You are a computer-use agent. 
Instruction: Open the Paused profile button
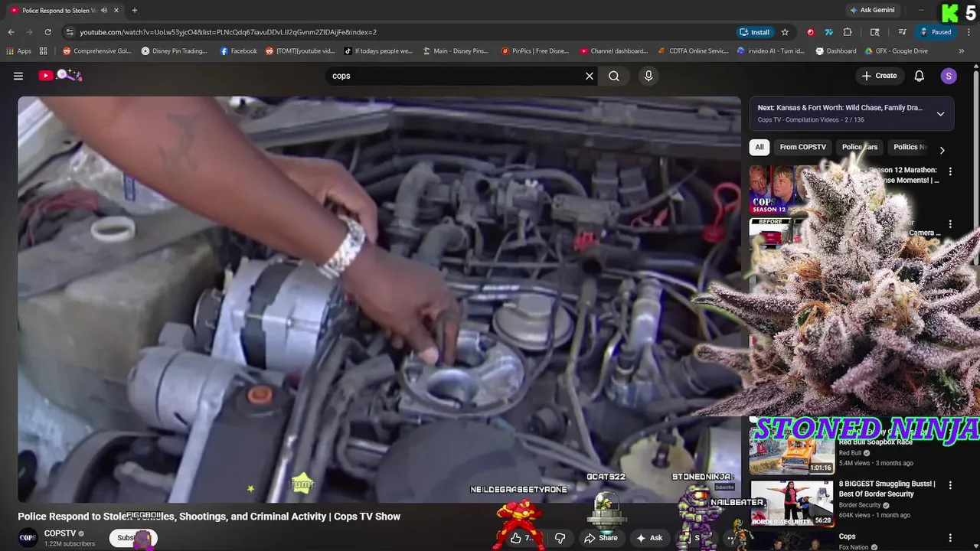coord(936,32)
